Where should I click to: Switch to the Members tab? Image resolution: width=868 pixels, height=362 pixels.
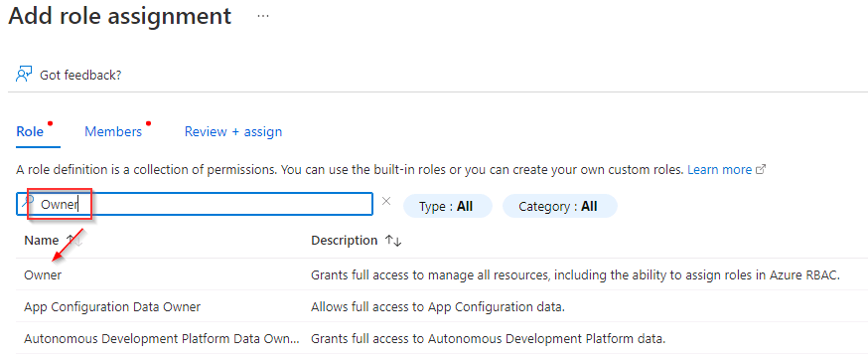[x=113, y=132]
